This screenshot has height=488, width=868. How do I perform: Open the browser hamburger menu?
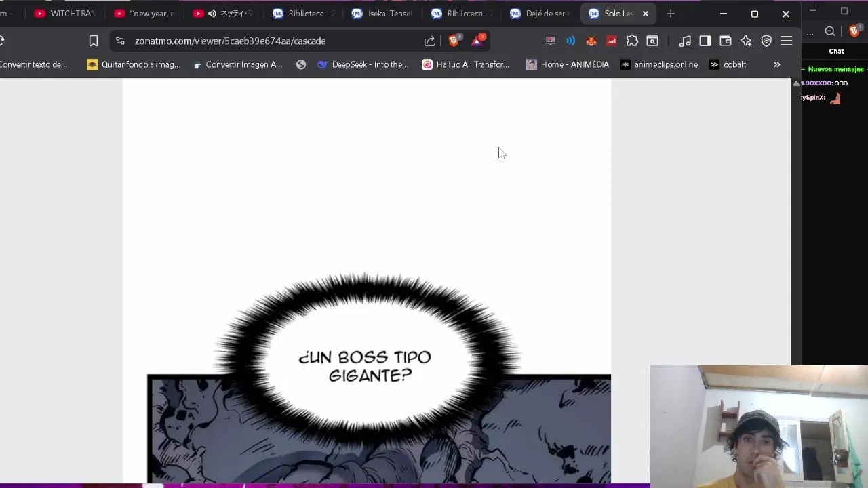tap(787, 41)
